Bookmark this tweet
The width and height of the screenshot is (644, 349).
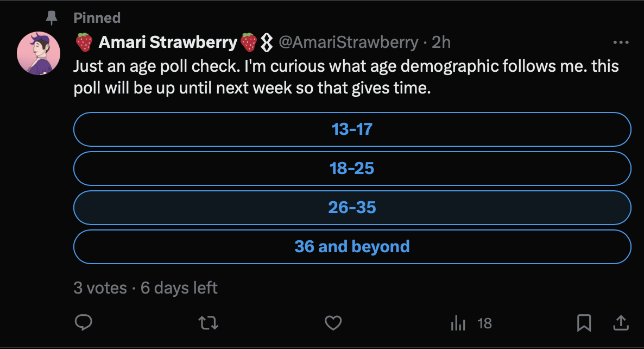pos(584,322)
